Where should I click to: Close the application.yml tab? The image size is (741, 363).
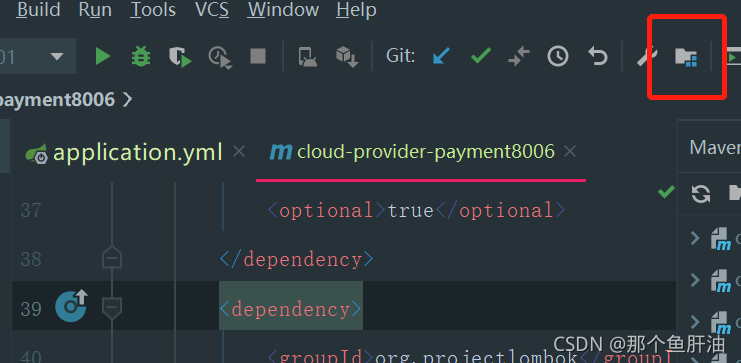tap(239, 152)
